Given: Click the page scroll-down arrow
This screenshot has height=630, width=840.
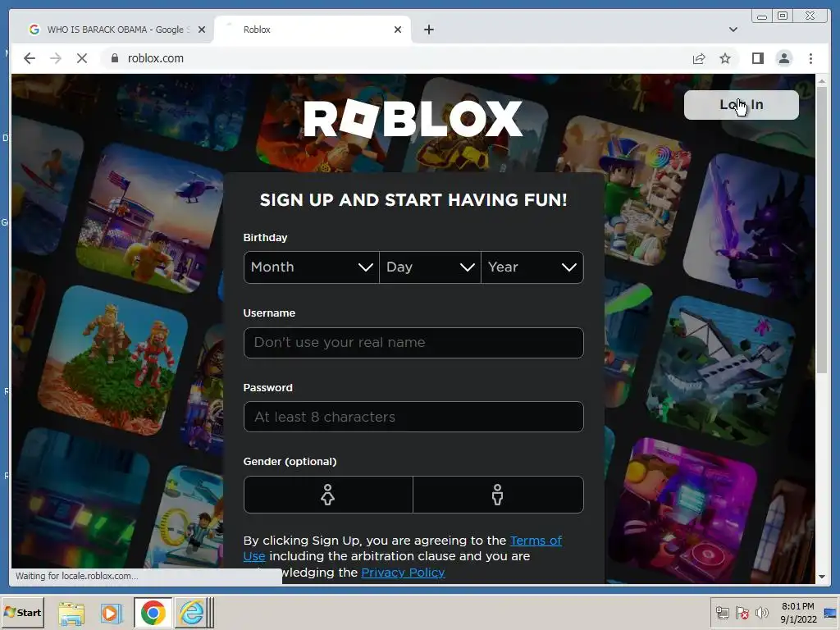Looking at the screenshot, I should [x=822, y=577].
